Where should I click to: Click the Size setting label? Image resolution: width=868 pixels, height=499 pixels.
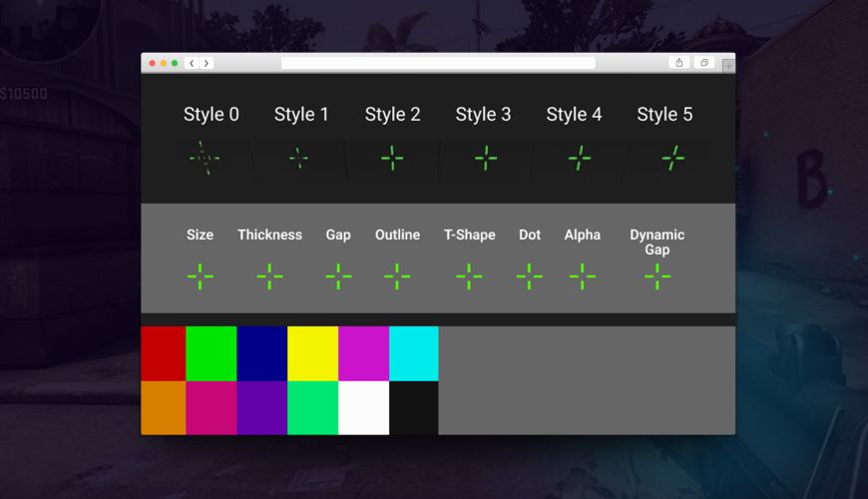point(200,235)
